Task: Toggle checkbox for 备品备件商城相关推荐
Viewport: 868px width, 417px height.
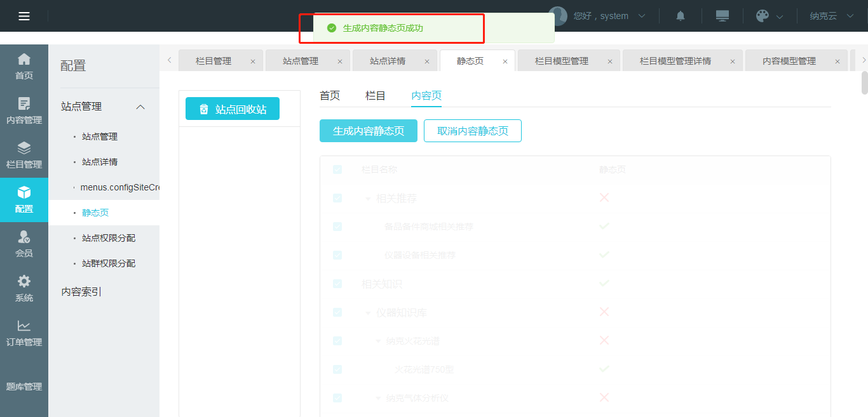Action: pyautogui.click(x=337, y=227)
